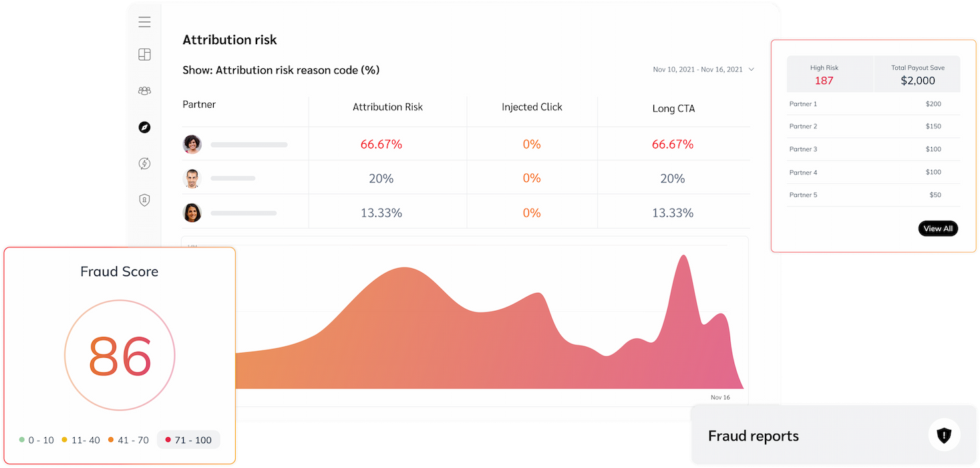Click the Long CTA column header
Viewport: 980px width, 468px height.
673,108
